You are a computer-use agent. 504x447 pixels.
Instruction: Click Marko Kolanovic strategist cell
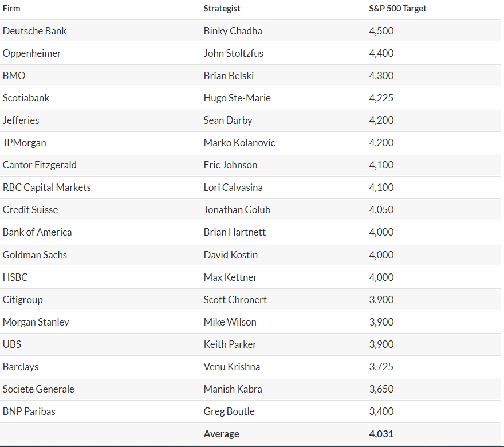pos(239,143)
